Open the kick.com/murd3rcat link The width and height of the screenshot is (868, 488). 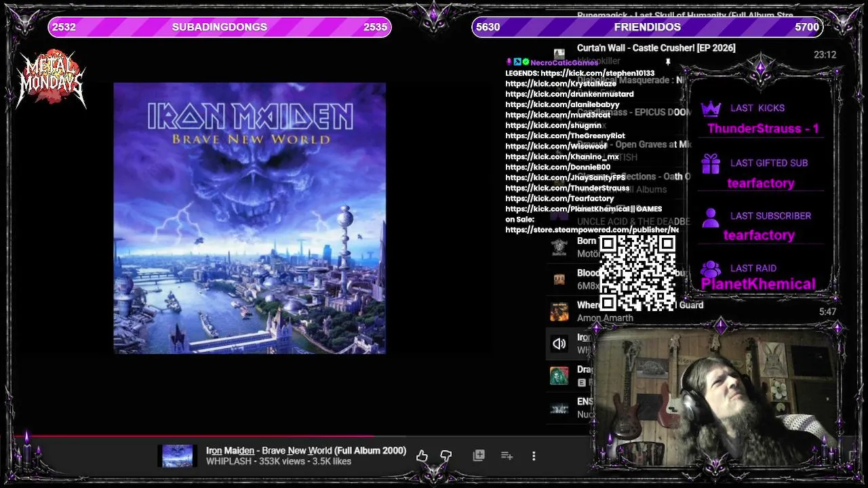click(x=557, y=115)
